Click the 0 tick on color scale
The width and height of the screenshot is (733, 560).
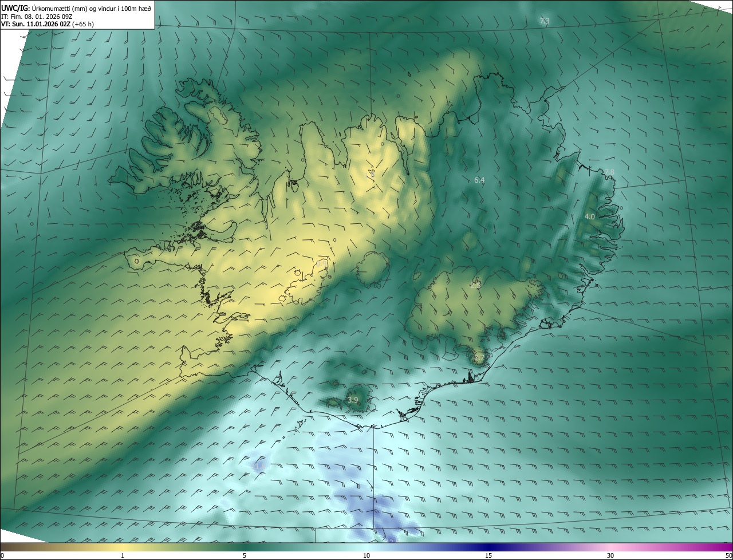2,556
